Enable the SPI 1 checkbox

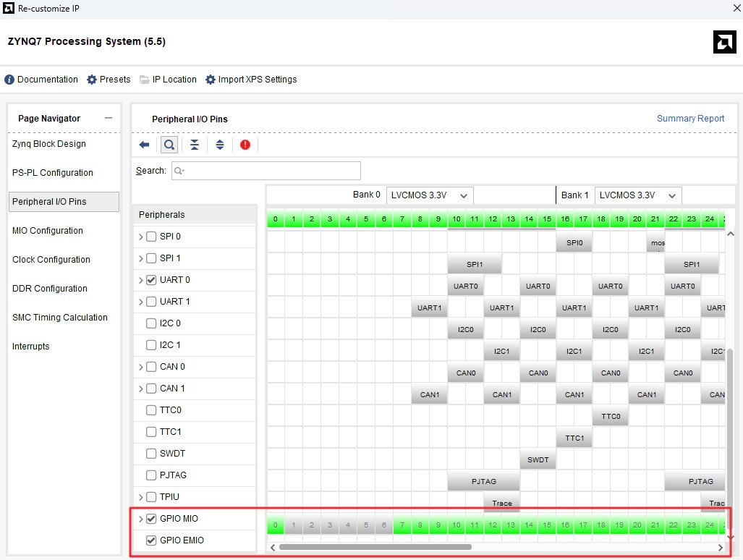tap(151, 258)
